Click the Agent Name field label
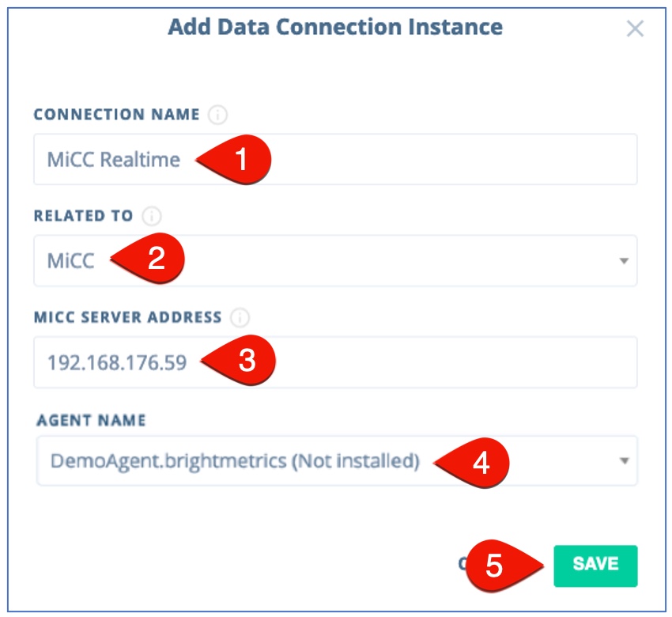672x617 pixels. click(91, 421)
